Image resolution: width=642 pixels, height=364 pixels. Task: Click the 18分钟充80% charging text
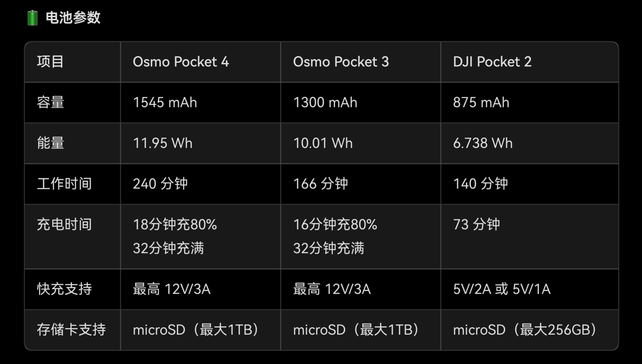[175, 224]
